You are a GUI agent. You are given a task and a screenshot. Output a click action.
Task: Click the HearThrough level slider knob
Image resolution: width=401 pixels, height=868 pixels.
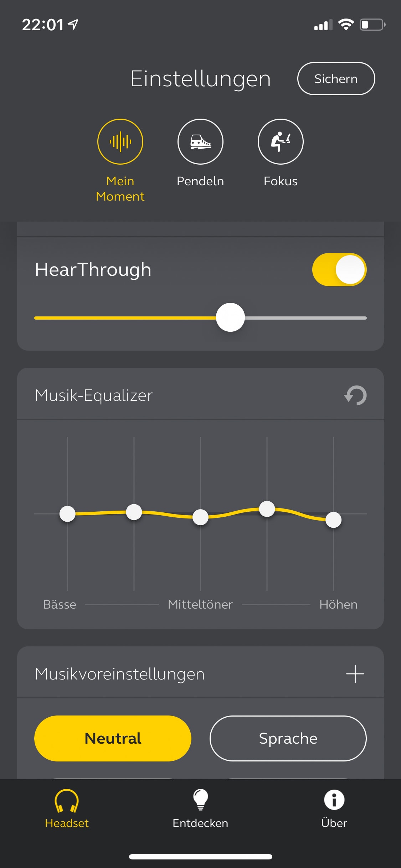click(x=230, y=317)
